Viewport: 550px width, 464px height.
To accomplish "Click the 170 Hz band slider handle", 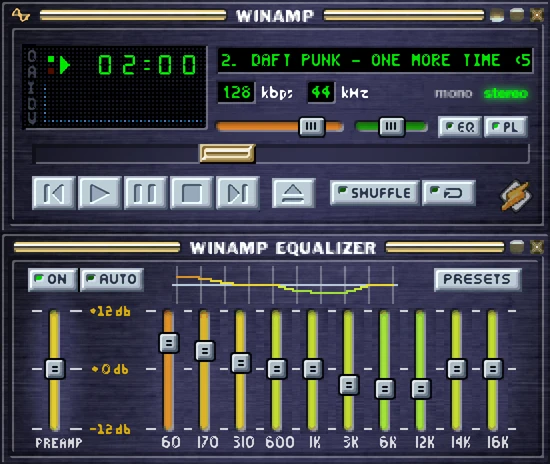I will (x=205, y=350).
